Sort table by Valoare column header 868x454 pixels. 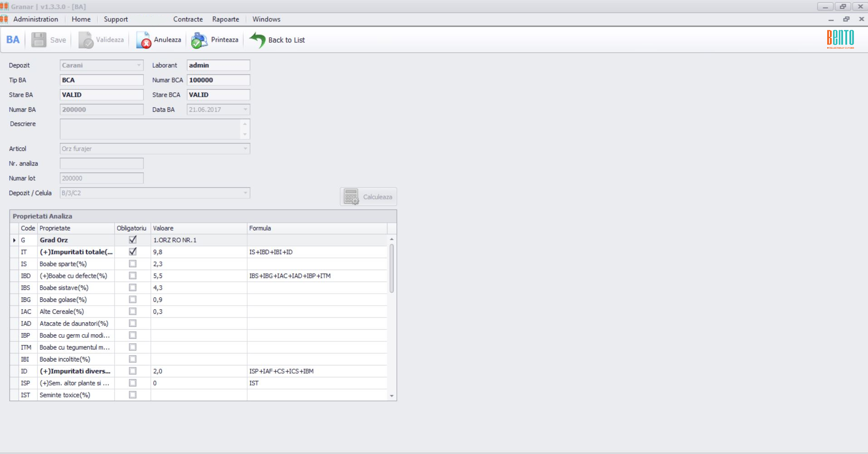click(199, 228)
